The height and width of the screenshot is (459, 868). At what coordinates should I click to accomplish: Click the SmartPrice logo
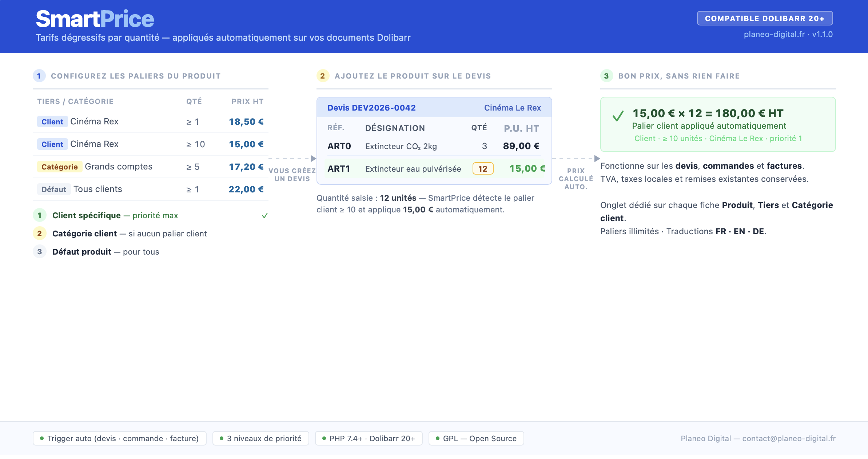95,19
